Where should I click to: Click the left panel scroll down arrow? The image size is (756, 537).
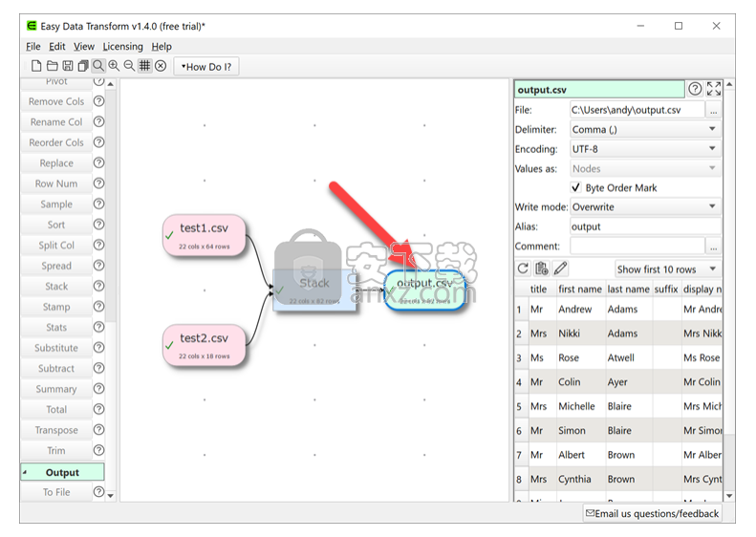pyautogui.click(x=111, y=496)
